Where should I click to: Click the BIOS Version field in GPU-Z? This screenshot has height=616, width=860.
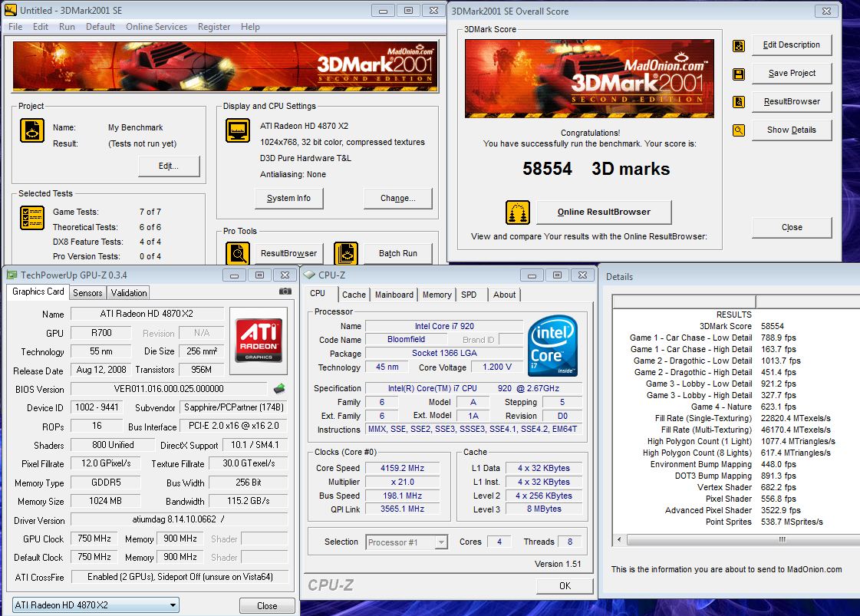coord(169,389)
